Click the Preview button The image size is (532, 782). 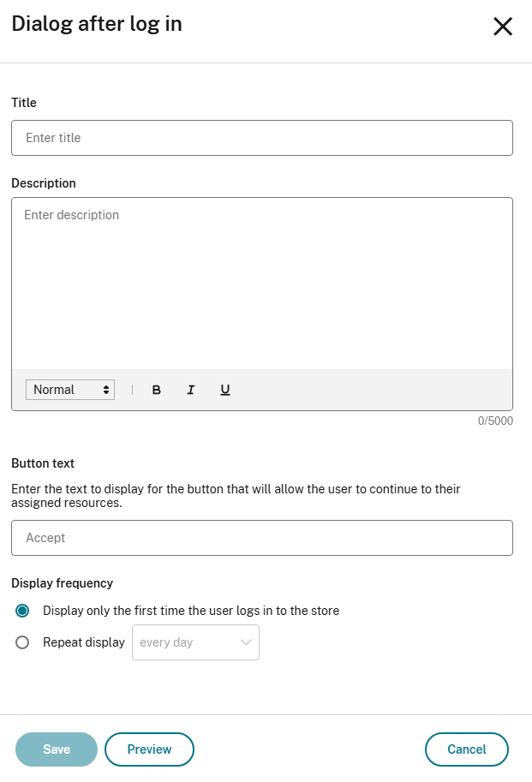click(149, 749)
